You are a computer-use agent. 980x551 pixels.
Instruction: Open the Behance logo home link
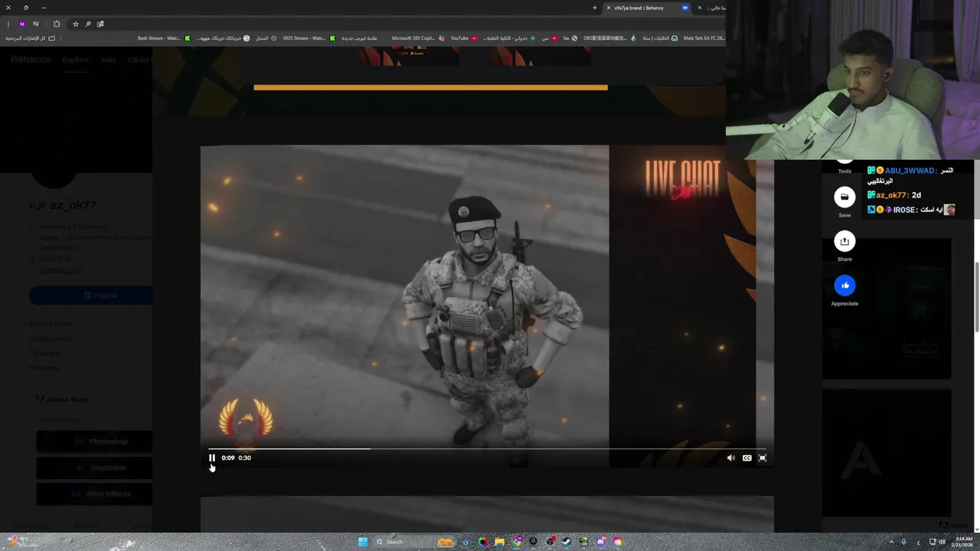31,60
